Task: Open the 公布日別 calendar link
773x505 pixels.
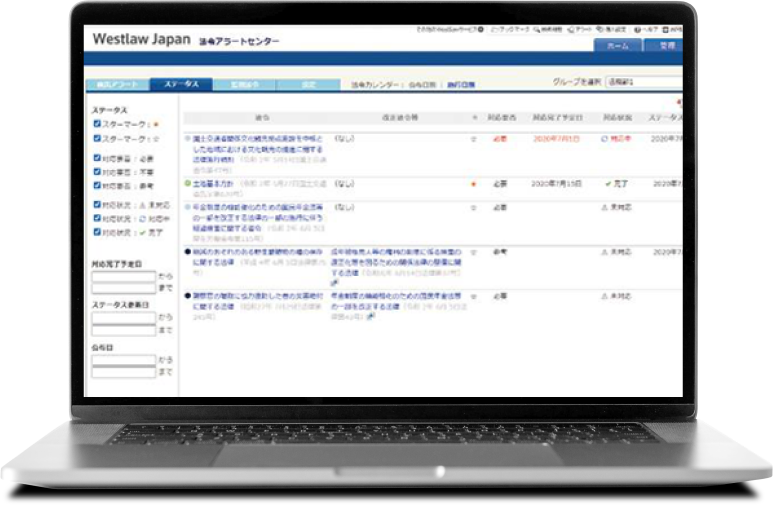Action: point(422,85)
